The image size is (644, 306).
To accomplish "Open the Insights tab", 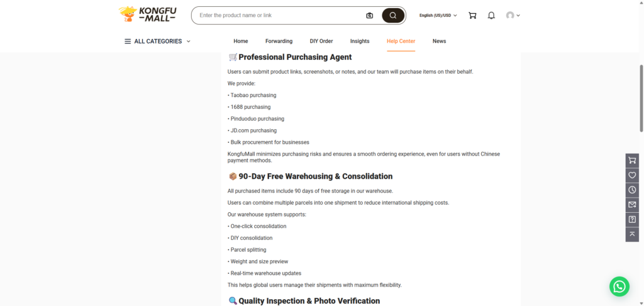I will tap(360, 42).
